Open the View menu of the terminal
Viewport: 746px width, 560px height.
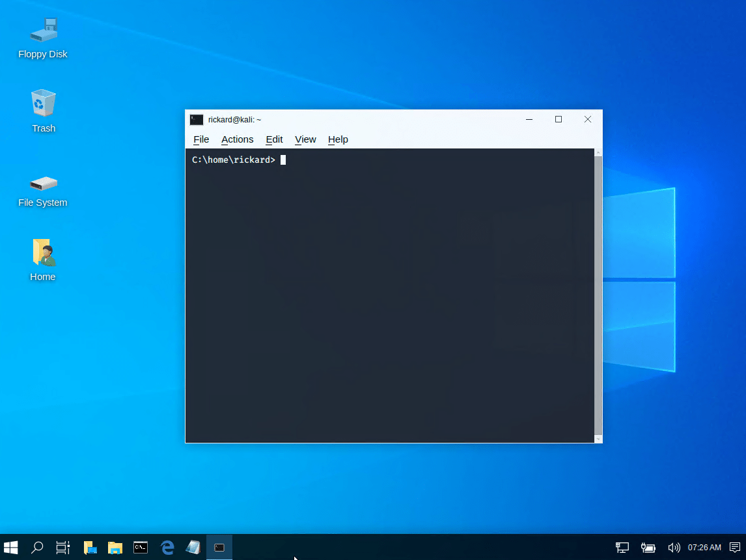pos(305,139)
